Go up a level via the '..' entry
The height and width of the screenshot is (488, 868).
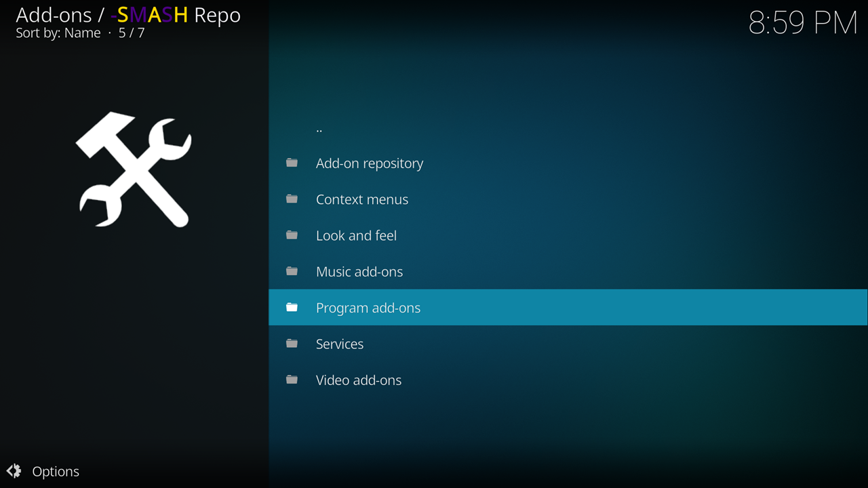319,128
